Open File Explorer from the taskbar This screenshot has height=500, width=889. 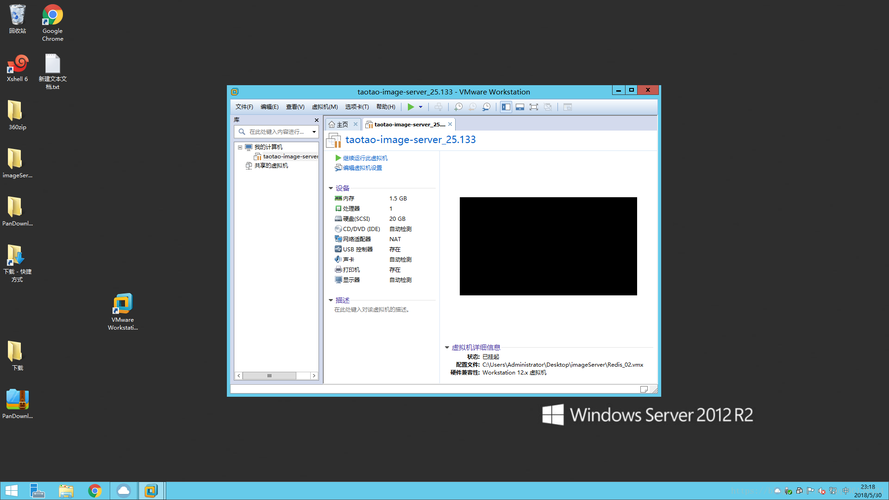coord(66,491)
